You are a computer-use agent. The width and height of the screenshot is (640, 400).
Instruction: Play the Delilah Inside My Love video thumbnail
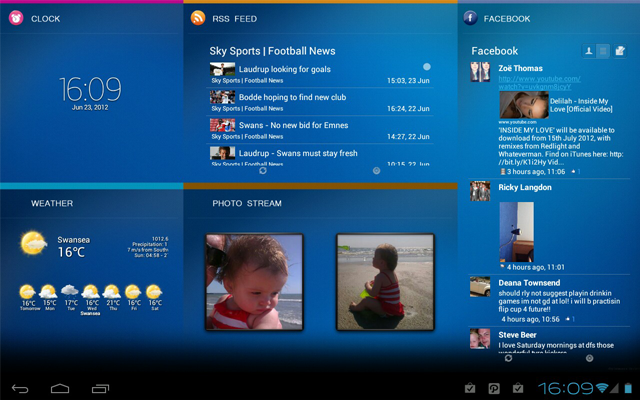pyautogui.click(x=524, y=105)
